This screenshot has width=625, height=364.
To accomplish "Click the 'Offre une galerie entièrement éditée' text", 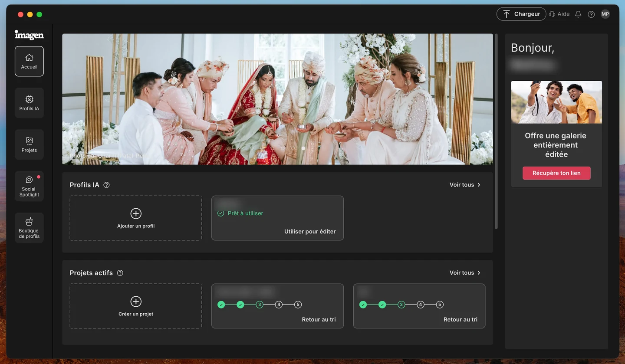I will [x=556, y=145].
